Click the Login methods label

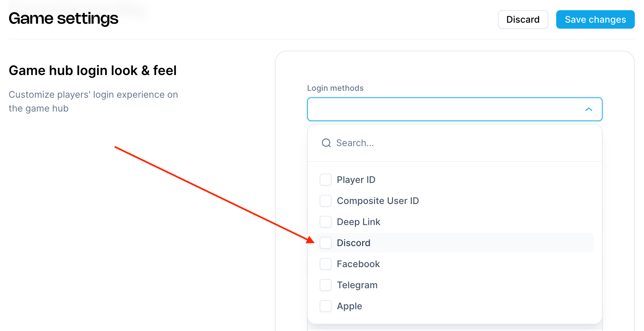335,88
